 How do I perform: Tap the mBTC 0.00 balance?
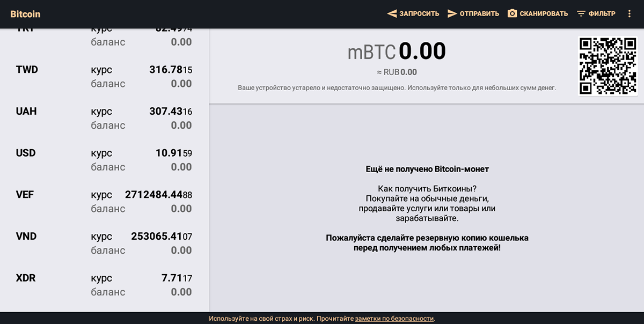coord(397,51)
